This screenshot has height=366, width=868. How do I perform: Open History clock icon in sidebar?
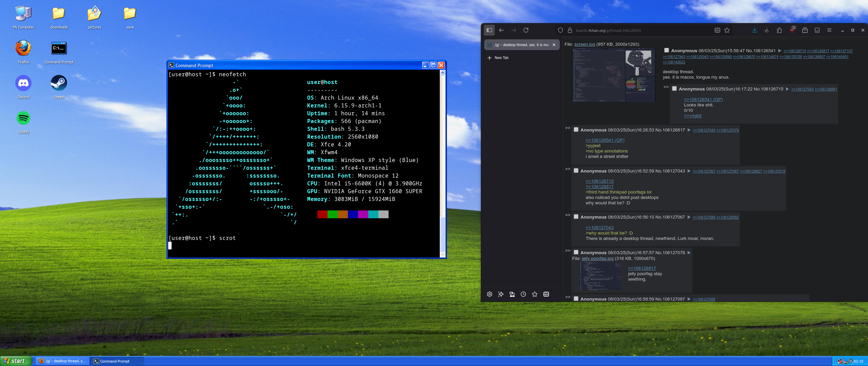click(x=524, y=294)
